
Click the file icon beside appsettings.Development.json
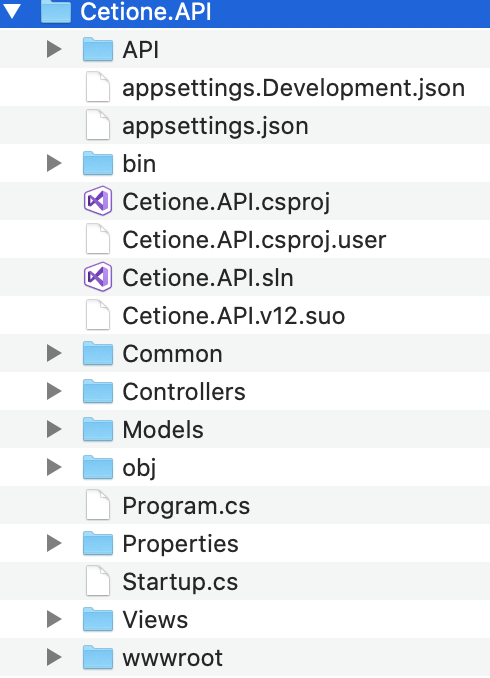(x=98, y=87)
